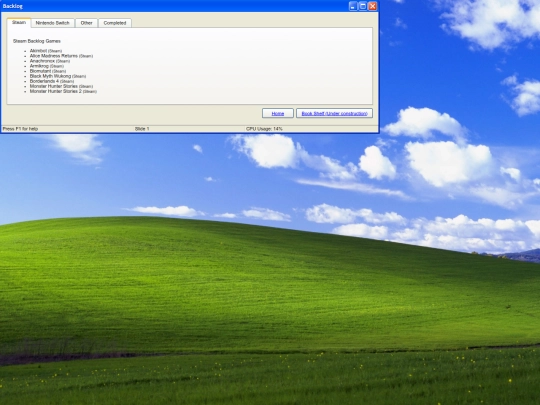Click the 'Biomutant' list item
The width and height of the screenshot is (540, 405).
click(x=48, y=71)
